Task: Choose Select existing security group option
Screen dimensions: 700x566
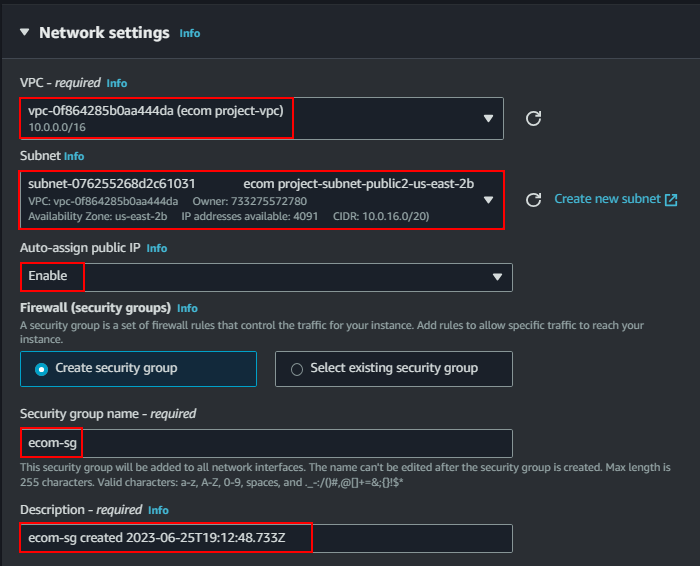Action: [x=394, y=369]
